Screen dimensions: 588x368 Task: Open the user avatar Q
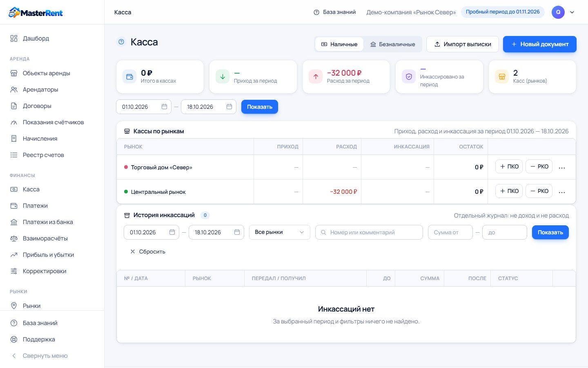(558, 12)
